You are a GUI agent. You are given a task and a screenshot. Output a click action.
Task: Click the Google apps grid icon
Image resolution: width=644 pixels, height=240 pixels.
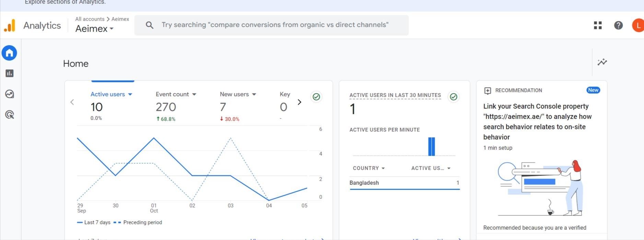[x=598, y=25]
